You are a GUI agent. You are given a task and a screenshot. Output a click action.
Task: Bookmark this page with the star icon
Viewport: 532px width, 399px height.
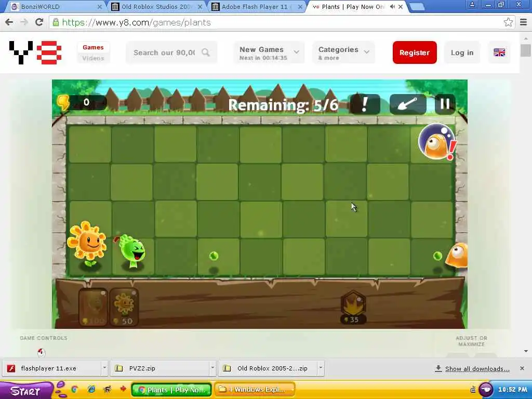(508, 22)
